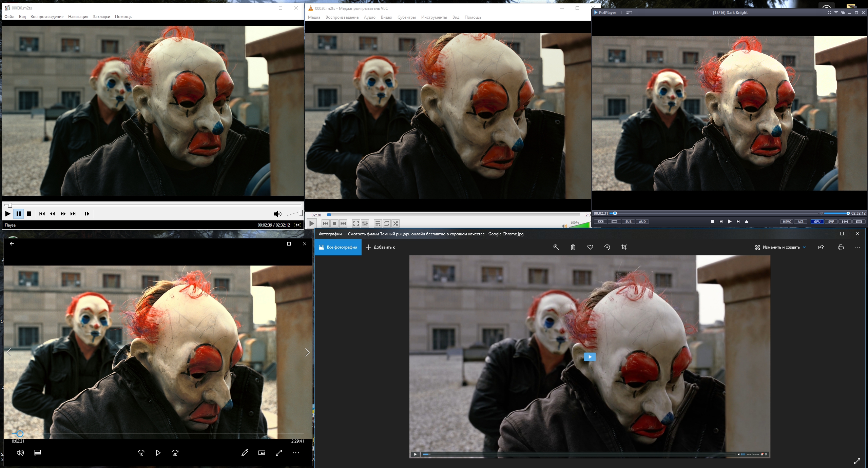Click 'Все фотографии' in the Photos app
This screenshot has width=868, height=468.
(338, 247)
